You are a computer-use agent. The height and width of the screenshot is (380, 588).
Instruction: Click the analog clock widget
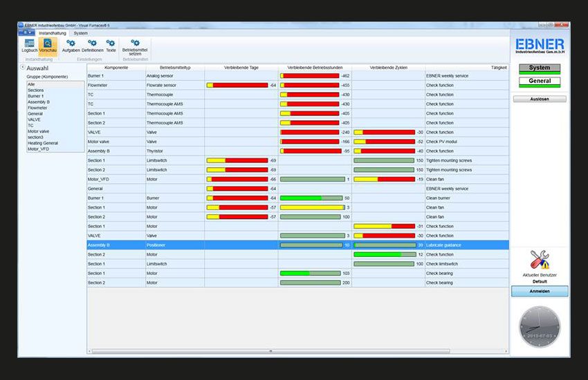pos(540,327)
